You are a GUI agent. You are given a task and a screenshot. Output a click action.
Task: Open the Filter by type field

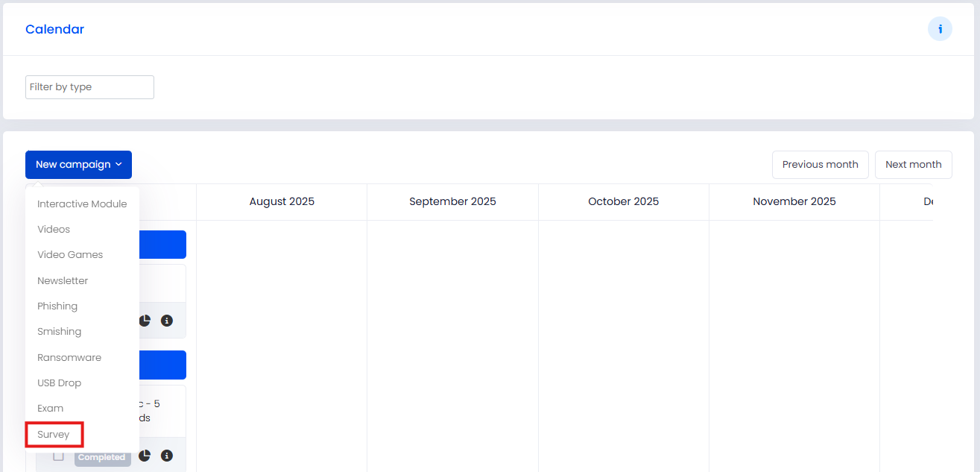click(89, 87)
